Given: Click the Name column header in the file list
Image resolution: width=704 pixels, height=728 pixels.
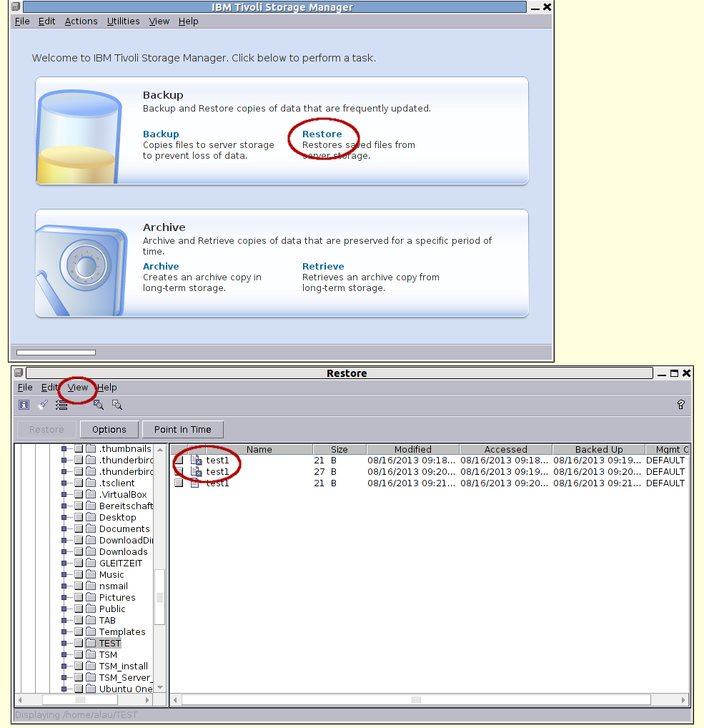Looking at the screenshot, I should 259,449.
